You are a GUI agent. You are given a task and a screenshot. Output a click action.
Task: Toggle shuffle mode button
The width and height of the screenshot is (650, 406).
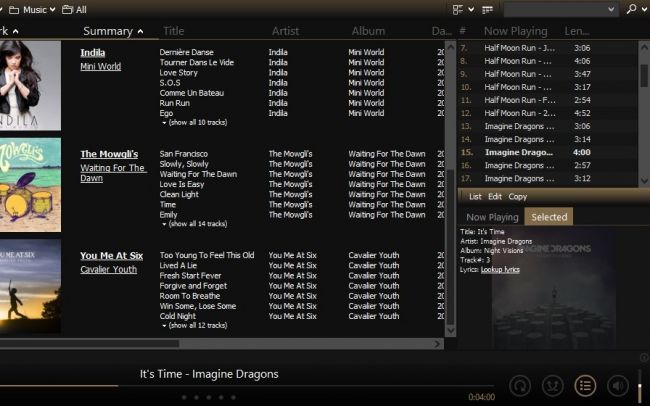[553, 385]
